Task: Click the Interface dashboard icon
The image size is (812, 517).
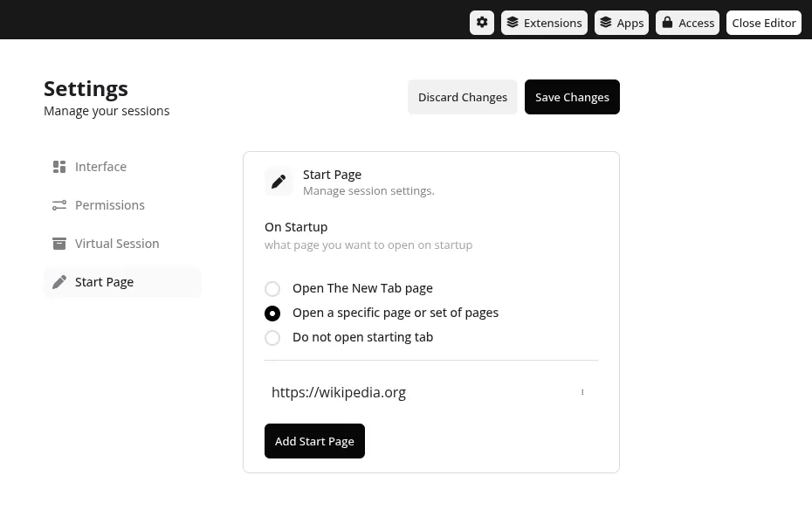Action: coord(59,166)
